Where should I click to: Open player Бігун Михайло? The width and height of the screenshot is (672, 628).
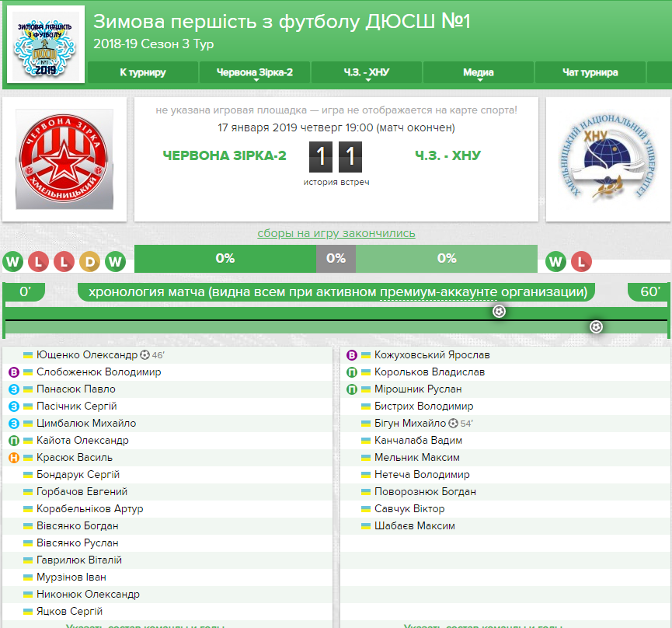(x=410, y=424)
